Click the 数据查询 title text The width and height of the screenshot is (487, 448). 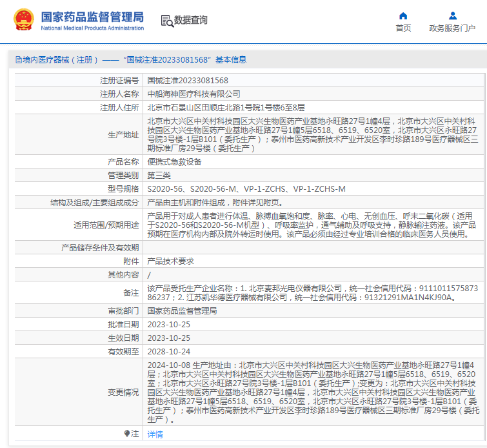pyautogui.click(x=190, y=20)
